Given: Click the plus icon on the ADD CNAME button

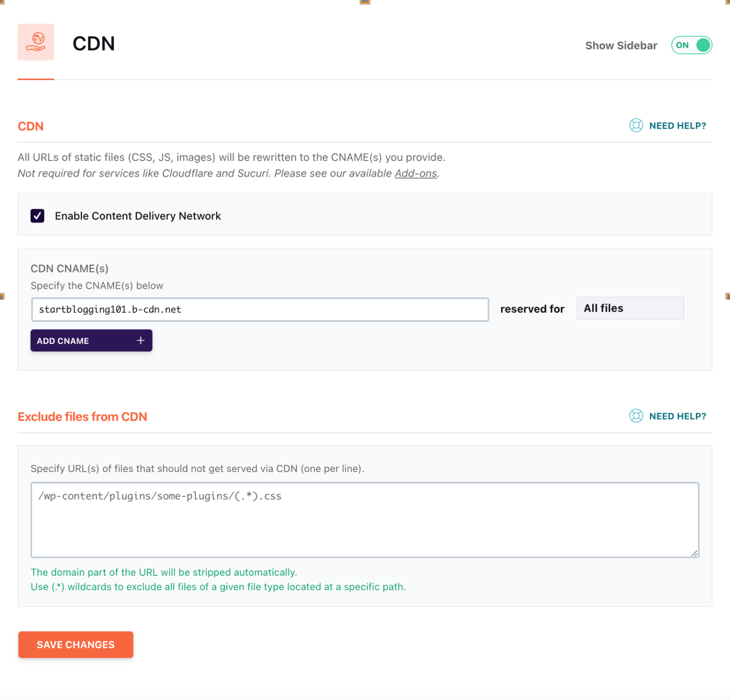Looking at the screenshot, I should 141,340.
